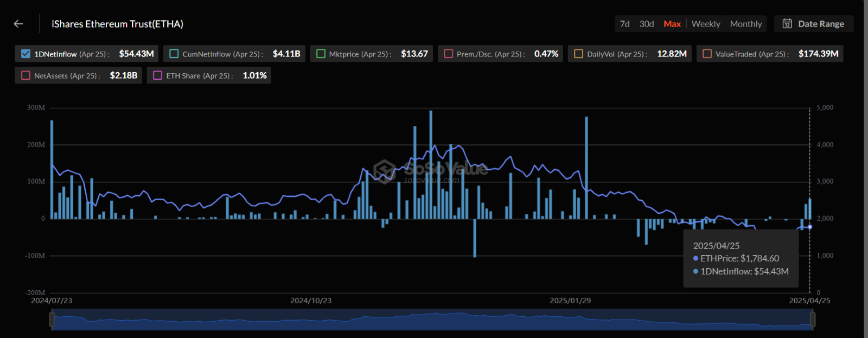Click the $54.43M 1DNetInflow value
Image resolution: width=868 pixels, height=338 pixels.
[x=136, y=54]
